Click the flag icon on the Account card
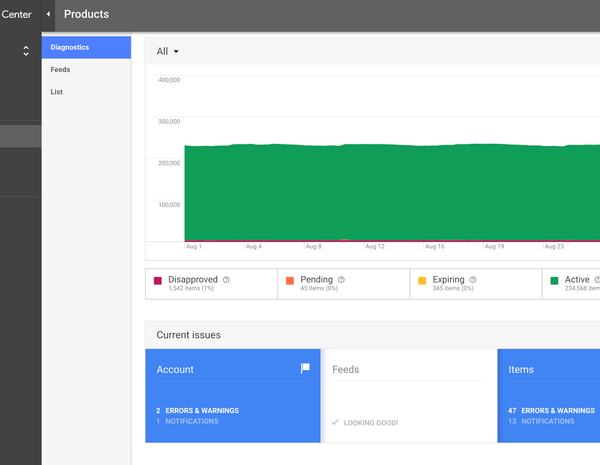Viewport: 600px width, 465px height. tap(306, 369)
